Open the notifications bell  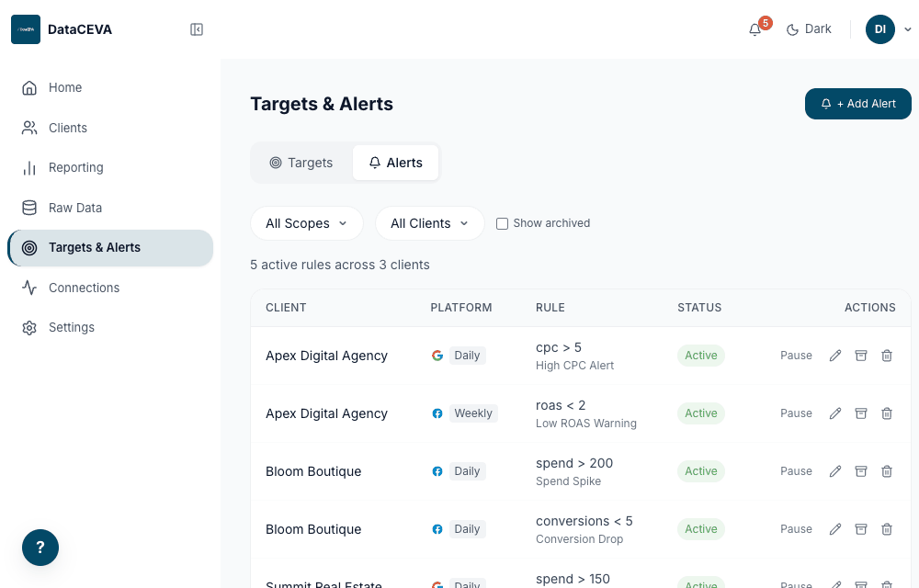(754, 29)
